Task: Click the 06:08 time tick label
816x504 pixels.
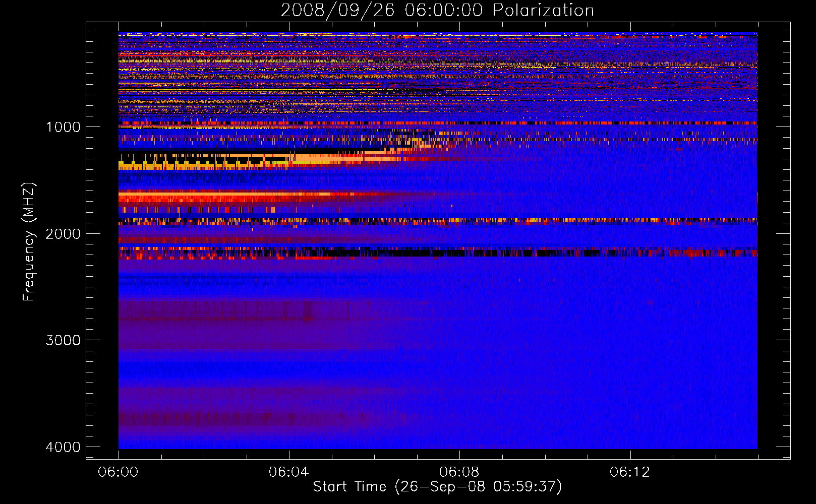Action: click(x=459, y=472)
